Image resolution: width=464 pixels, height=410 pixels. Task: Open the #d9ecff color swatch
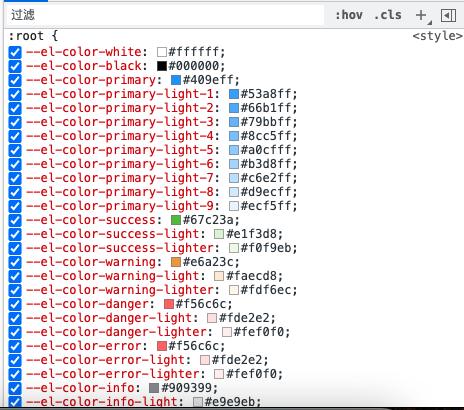[x=234, y=192]
